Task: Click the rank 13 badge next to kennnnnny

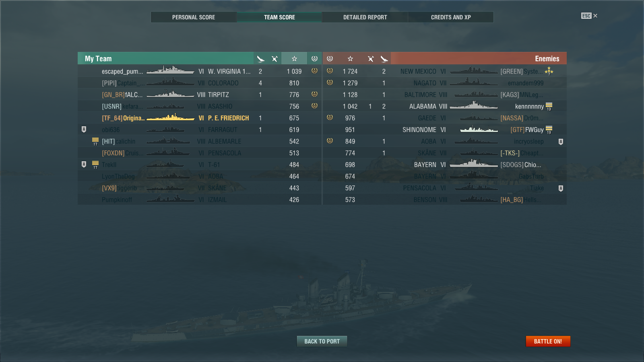Action: tap(549, 106)
